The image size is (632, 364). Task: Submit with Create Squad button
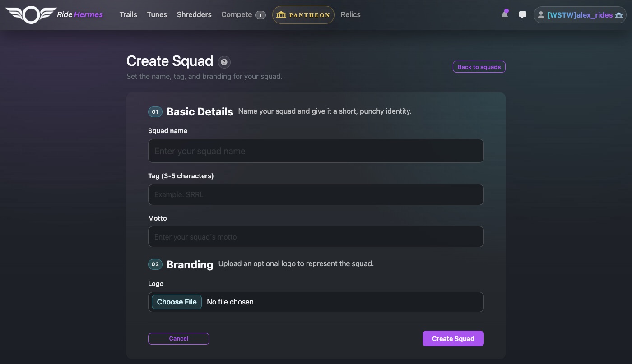453,339
